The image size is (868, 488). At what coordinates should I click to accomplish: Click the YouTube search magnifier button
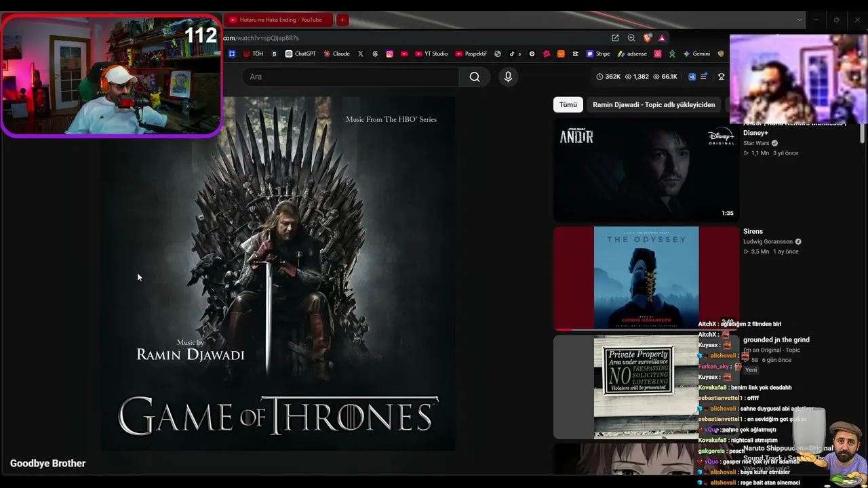pyautogui.click(x=475, y=77)
